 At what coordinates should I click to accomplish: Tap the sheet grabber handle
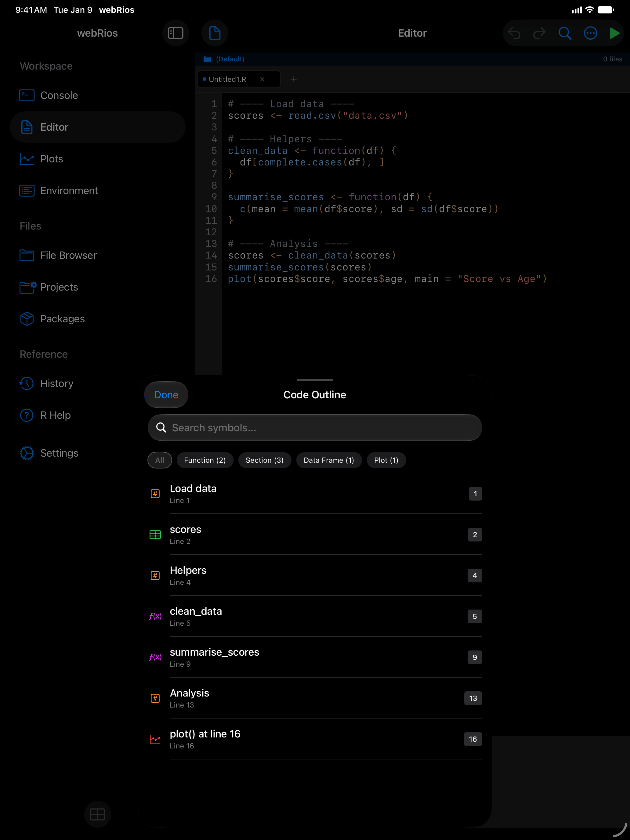click(x=315, y=380)
